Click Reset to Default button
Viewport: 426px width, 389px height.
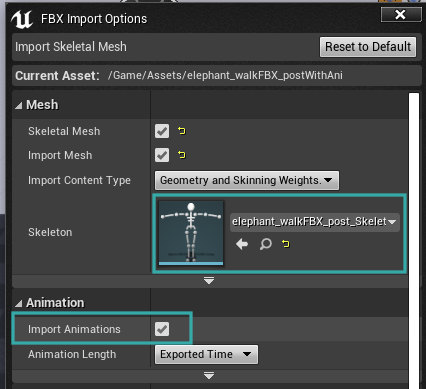coord(368,47)
